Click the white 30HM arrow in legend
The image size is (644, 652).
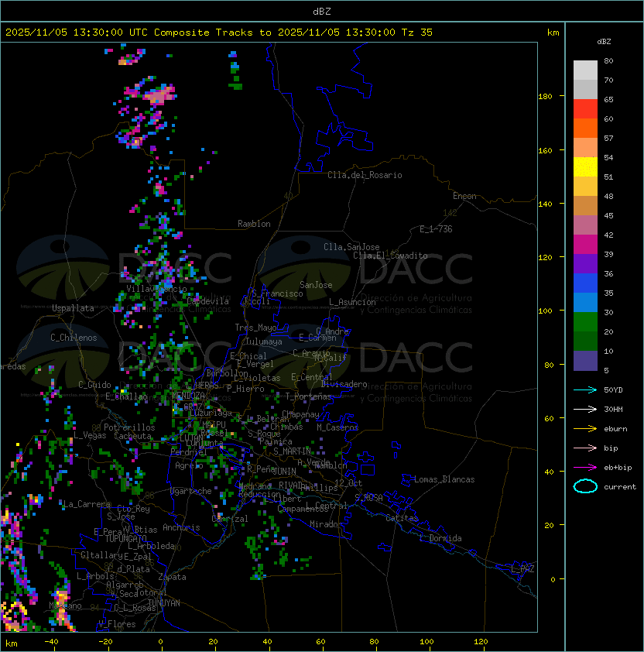click(585, 409)
